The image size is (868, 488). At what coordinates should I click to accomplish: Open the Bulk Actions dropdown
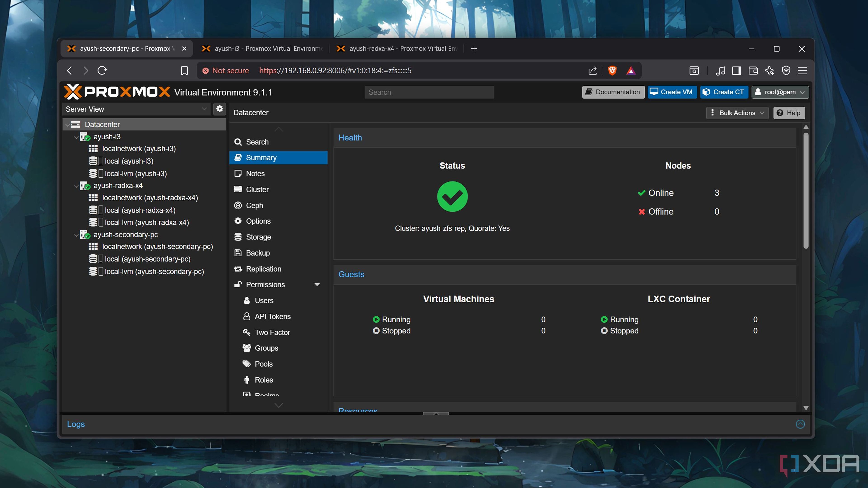[x=737, y=113]
